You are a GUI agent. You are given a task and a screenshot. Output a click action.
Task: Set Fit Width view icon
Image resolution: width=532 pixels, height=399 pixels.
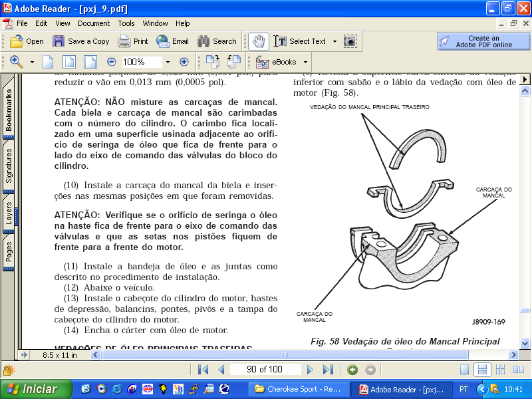(x=90, y=62)
